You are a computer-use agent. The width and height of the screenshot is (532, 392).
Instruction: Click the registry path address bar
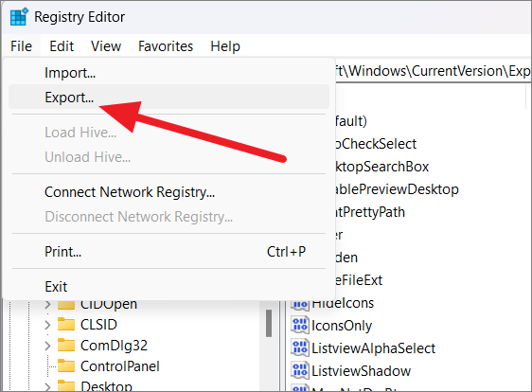point(433,71)
